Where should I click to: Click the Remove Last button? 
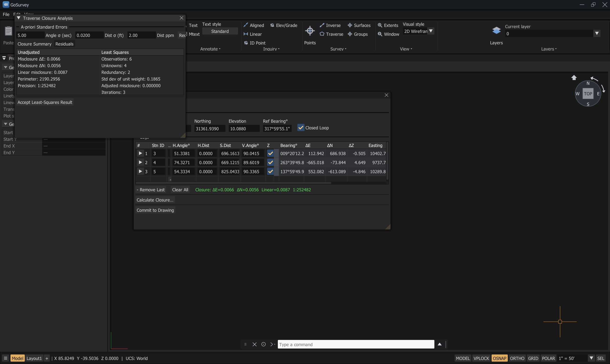tap(151, 190)
